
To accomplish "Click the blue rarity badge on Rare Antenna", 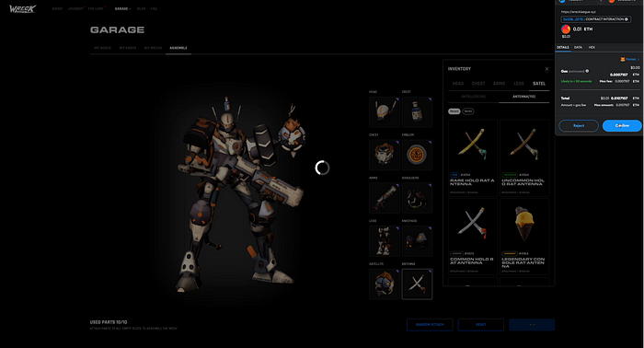I will point(454,175).
